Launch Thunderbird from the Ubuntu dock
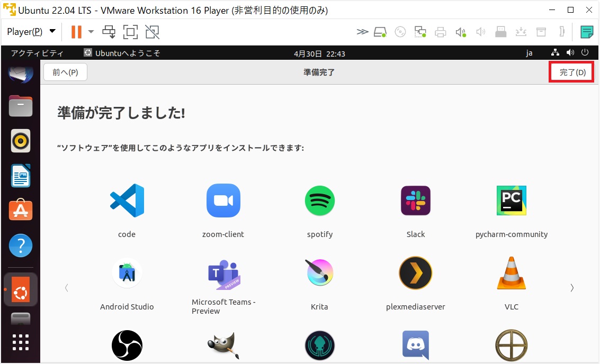This screenshot has height=364, width=600. click(21, 74)
